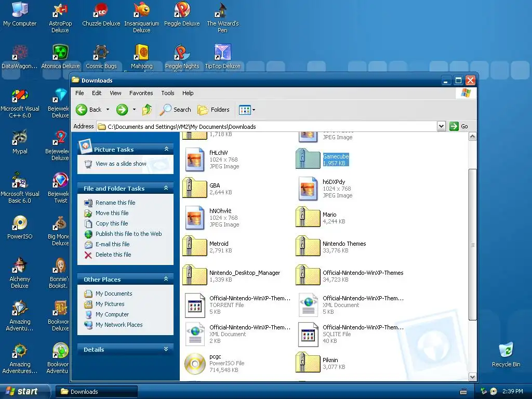Screen dimensions: 532x399
Task: Select Peggle Nights desktop icon
Action: coord(182,57)
